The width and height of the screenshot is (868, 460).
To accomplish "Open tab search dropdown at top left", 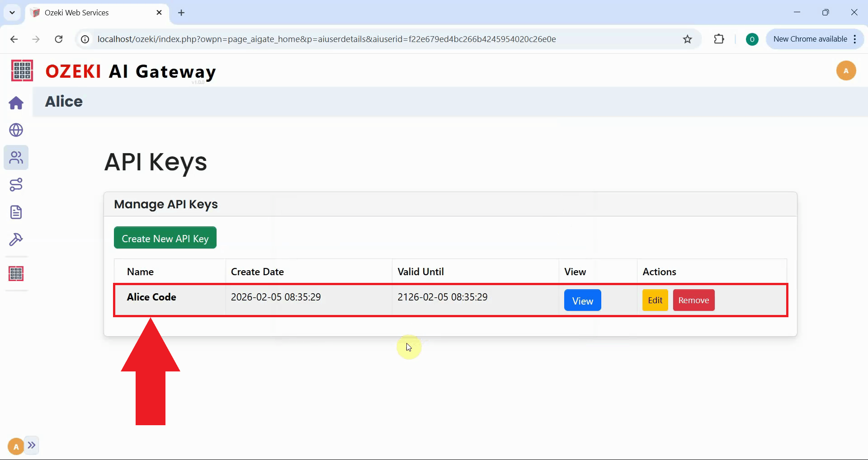I will [x=12, y=12].
